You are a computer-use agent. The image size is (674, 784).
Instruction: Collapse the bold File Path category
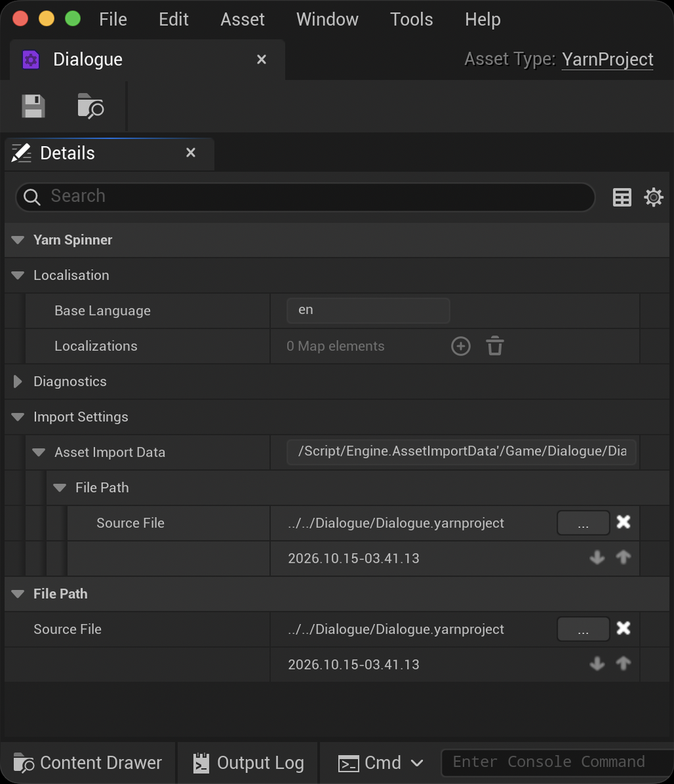(x=18, y=594)
